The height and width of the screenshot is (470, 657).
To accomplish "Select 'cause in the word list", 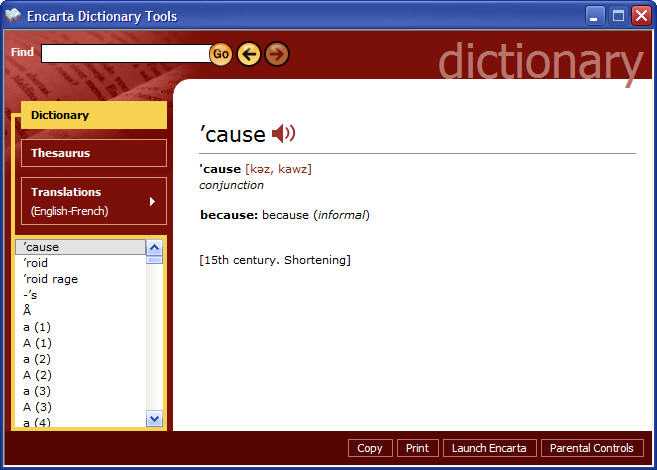I will [x=80, y=247].
